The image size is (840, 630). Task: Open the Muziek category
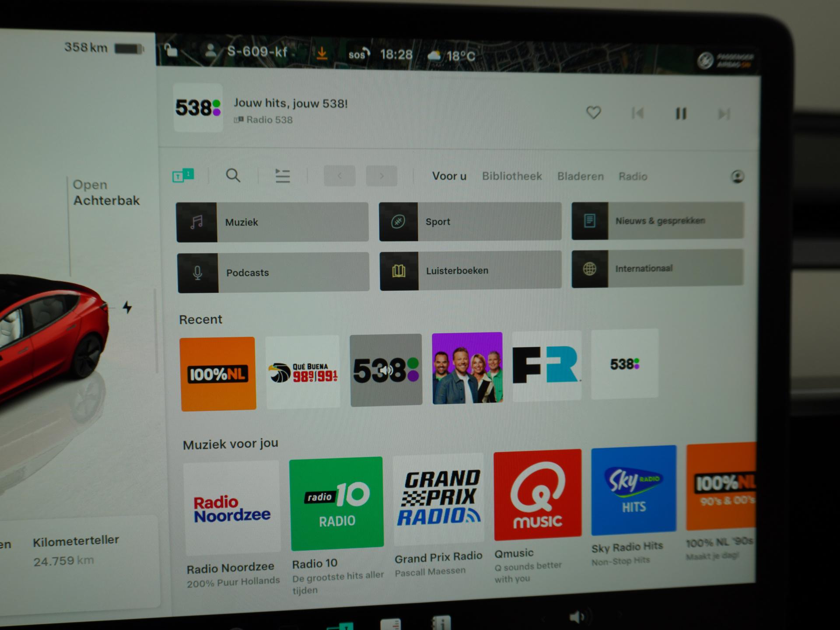tap(272, 222)
